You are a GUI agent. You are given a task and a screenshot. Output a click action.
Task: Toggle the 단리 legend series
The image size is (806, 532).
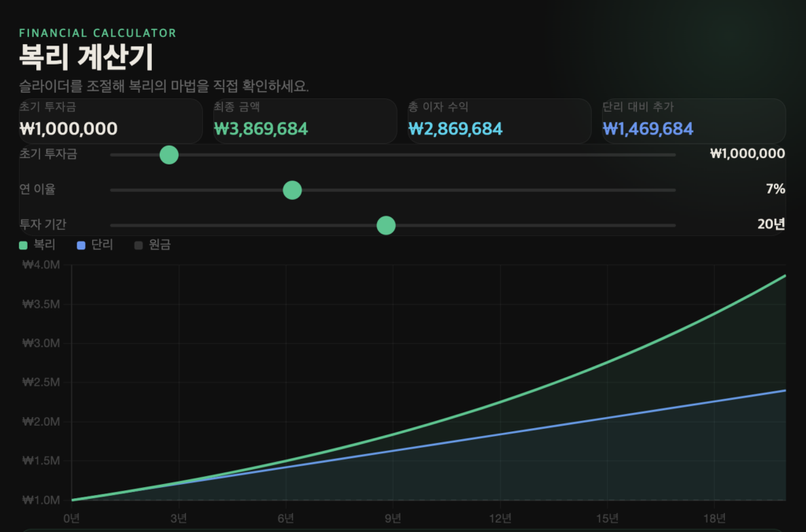click(94, 246)
